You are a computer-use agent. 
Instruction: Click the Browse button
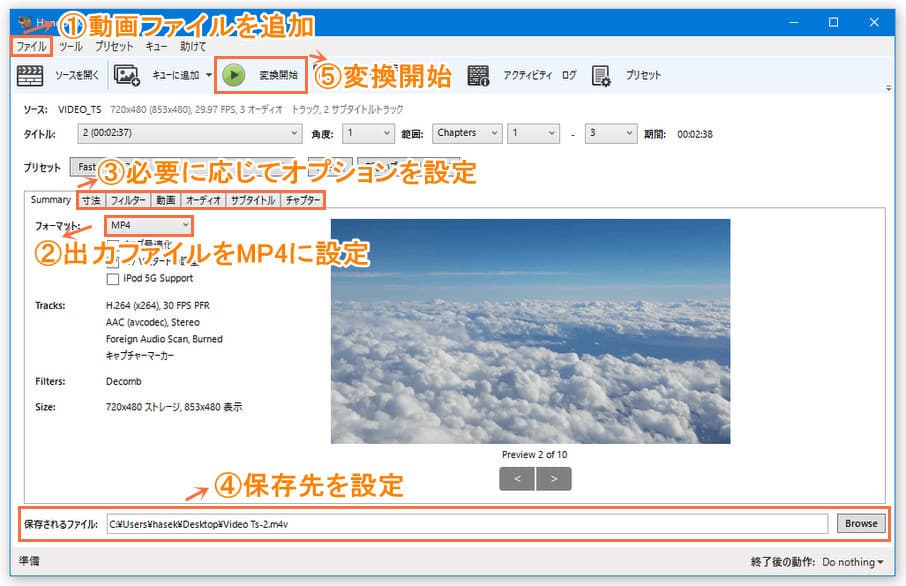[x=861, y=524]
